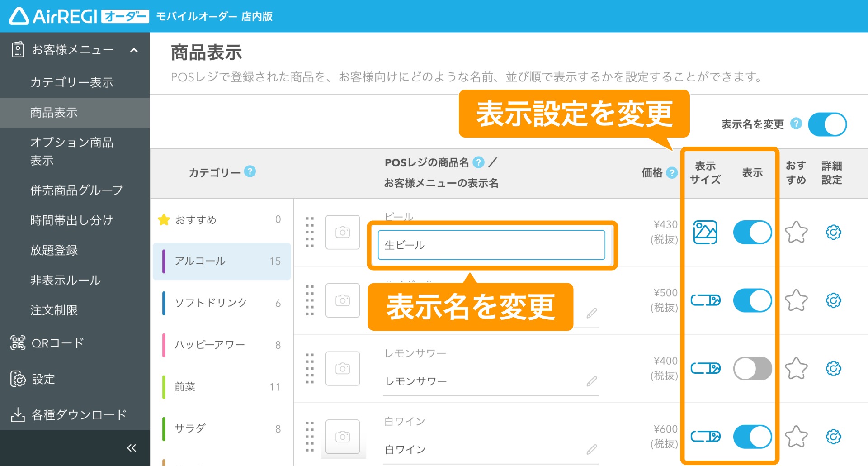Click the レモンサワー display name field

coord(491,381)
